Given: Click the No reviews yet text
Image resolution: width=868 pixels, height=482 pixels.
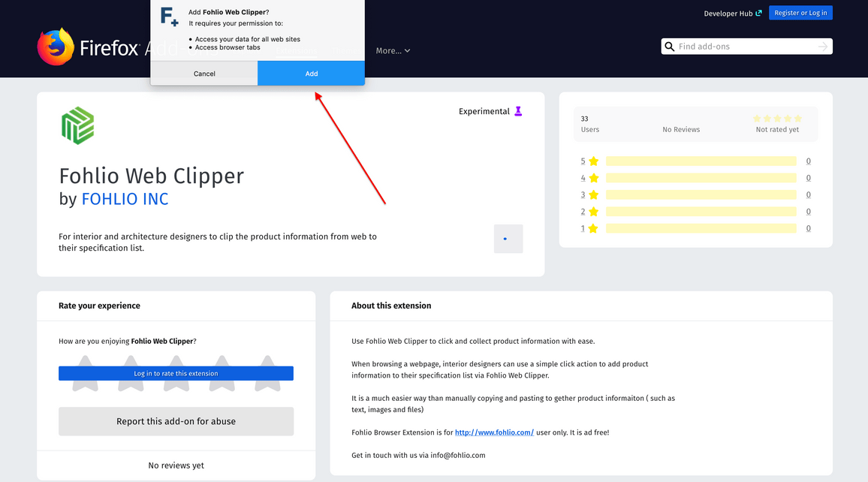Looking at the screenshot, I should (x=176, y=465).
